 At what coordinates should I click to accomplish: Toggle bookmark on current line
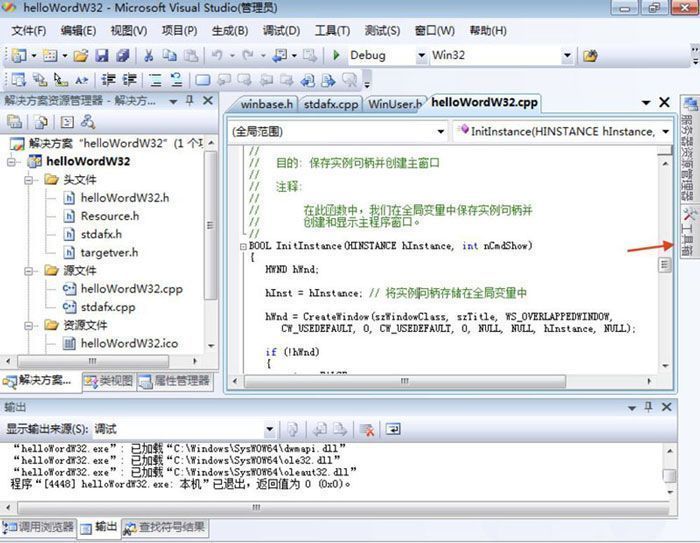pyautogui.click(x=203, y=80)
